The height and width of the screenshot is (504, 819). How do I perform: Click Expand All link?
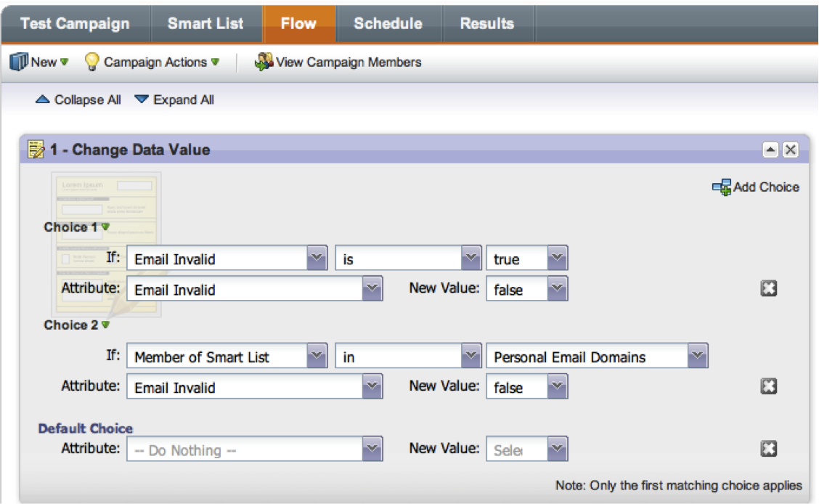tap(174, 100)
